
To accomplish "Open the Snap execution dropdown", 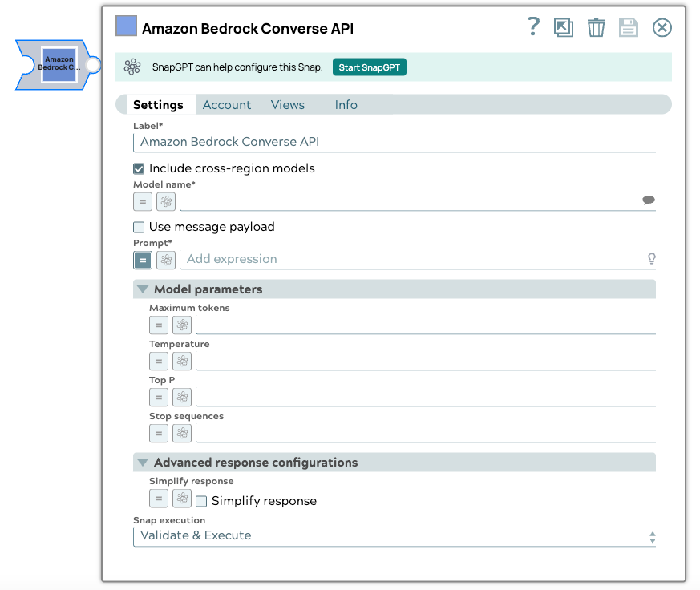I will (652, 537).
